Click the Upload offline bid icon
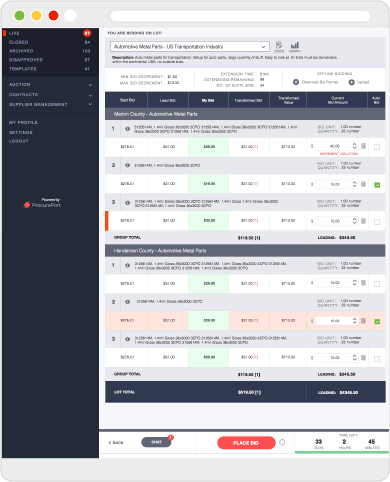390x482 pixels. point(351,82)
